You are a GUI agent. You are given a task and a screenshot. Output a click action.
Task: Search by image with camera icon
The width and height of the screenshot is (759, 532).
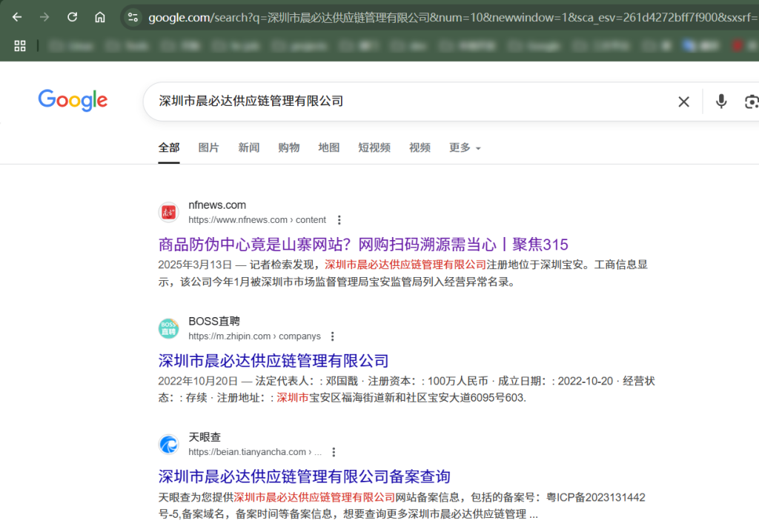click(752, 102)
